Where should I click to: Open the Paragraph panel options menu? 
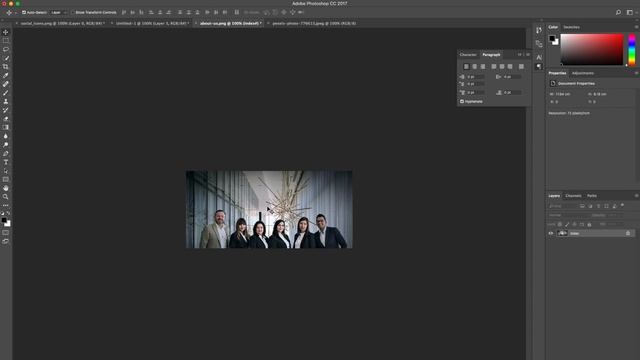tap(528, 54)
